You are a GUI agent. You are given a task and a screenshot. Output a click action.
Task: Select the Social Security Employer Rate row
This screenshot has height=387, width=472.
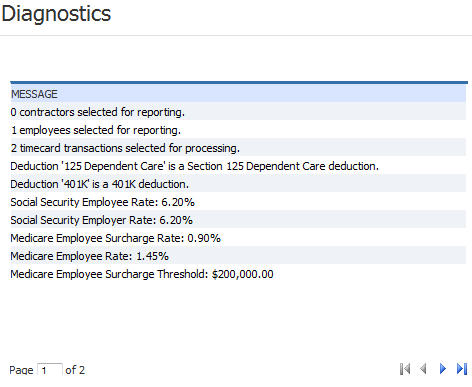pos(238,220)
